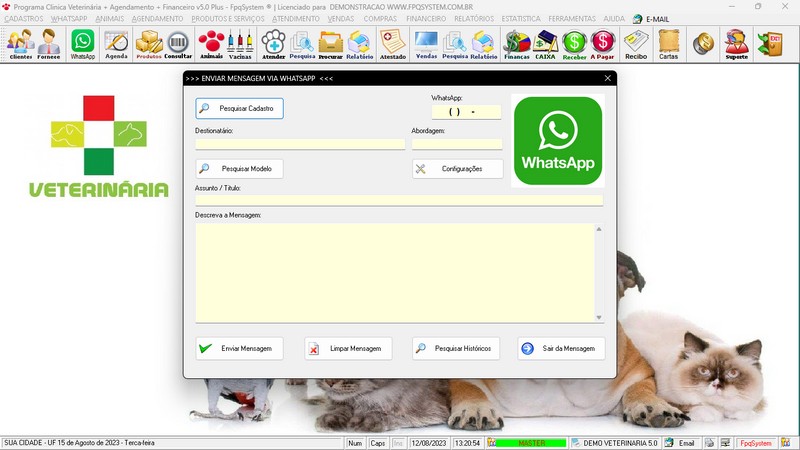This screenshot has height=450, width=800.
Task: Click the E-MAIL menu item
Action: (x=651, y=19)
